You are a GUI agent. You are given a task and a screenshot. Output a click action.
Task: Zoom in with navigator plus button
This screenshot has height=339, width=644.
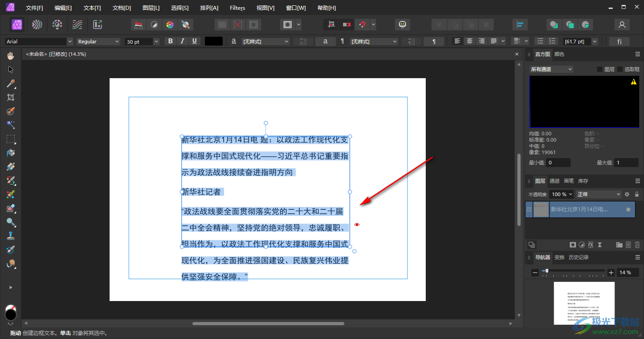pos(611,272)
